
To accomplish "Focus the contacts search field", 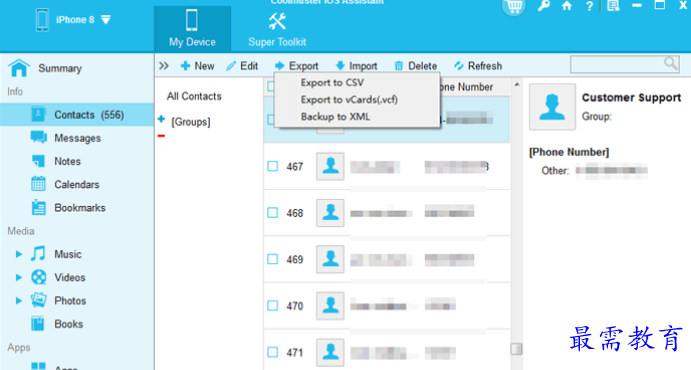I will tap(624, 64).
